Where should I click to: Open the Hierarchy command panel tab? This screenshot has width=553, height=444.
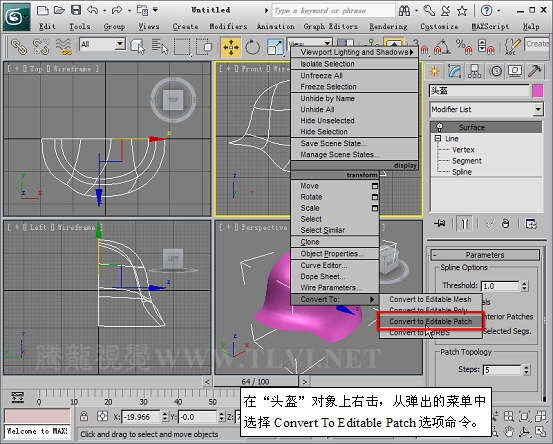[x=474, y=72]
